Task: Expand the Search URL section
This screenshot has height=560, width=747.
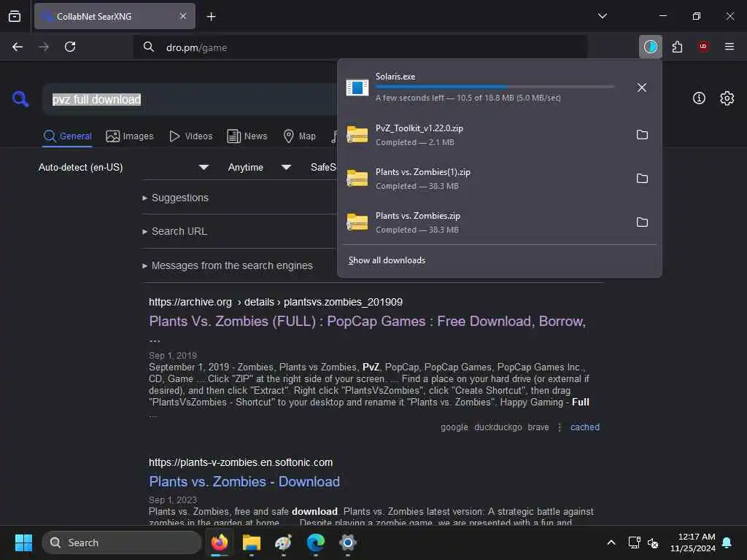Action: tap(174, 231)
